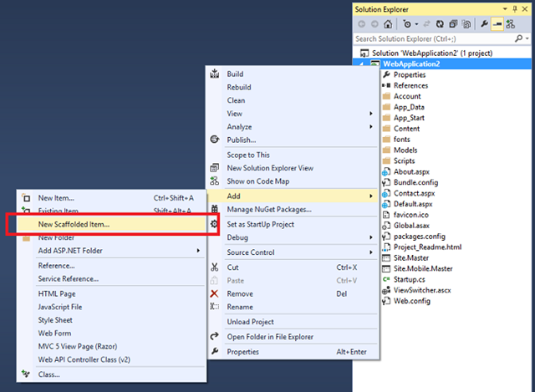The height and width of the screenshot is (392, 535).
Task: Click the Back navigation arrow in Solution Explorer
Action: point(362,24)
